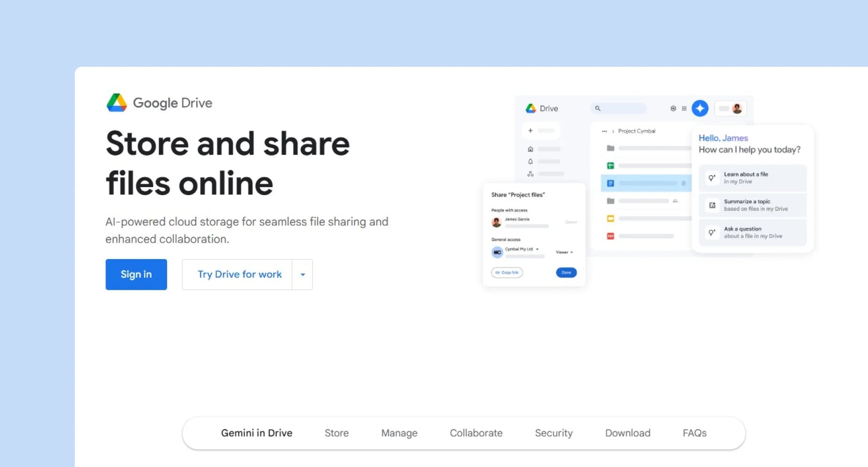
Task: Click the three-dot breadcrumb before Project Cymbal
Action: click(605, 131)
